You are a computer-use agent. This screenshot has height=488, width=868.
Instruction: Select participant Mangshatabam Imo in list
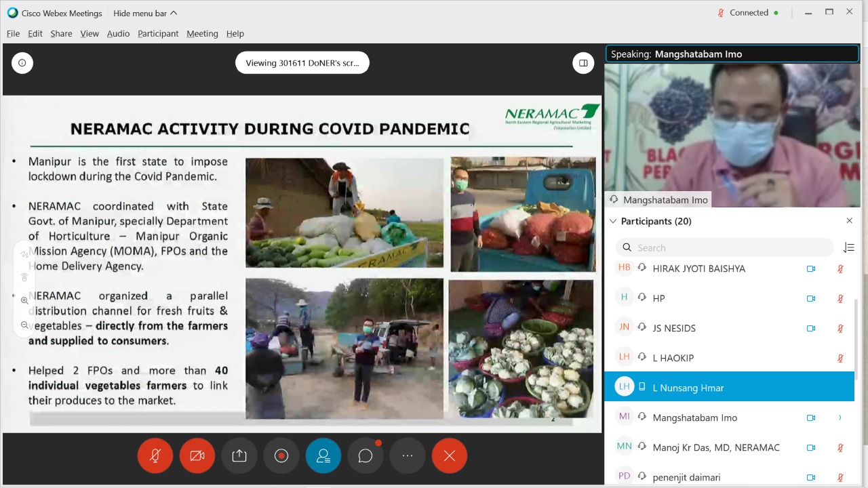click(x=729, y=418)
